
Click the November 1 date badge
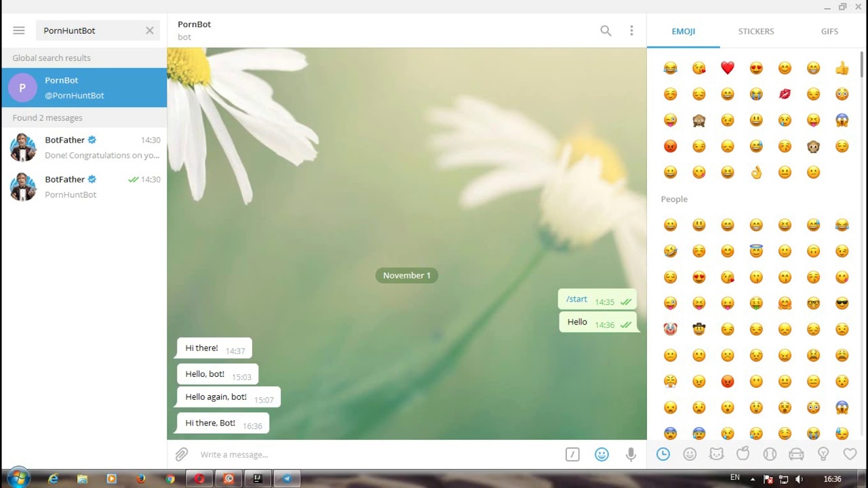407,275
